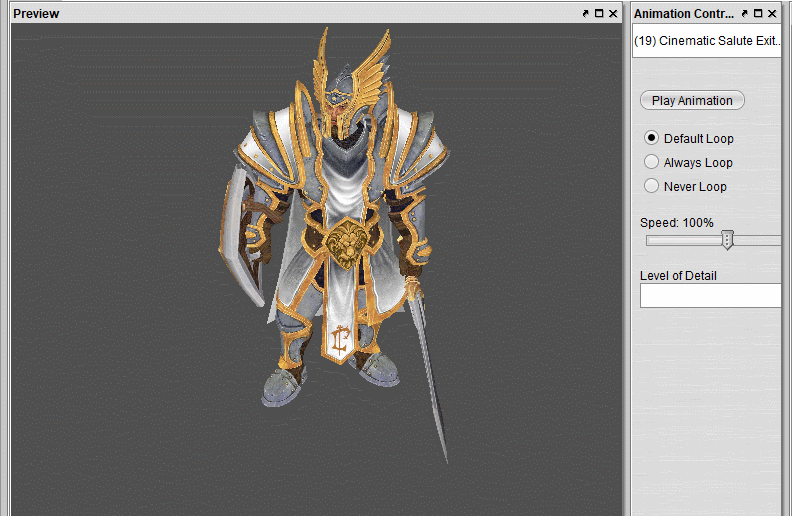Screen dimensions: 792x516
Task: Select the Always Loop option
Action: tap(652, 162)
